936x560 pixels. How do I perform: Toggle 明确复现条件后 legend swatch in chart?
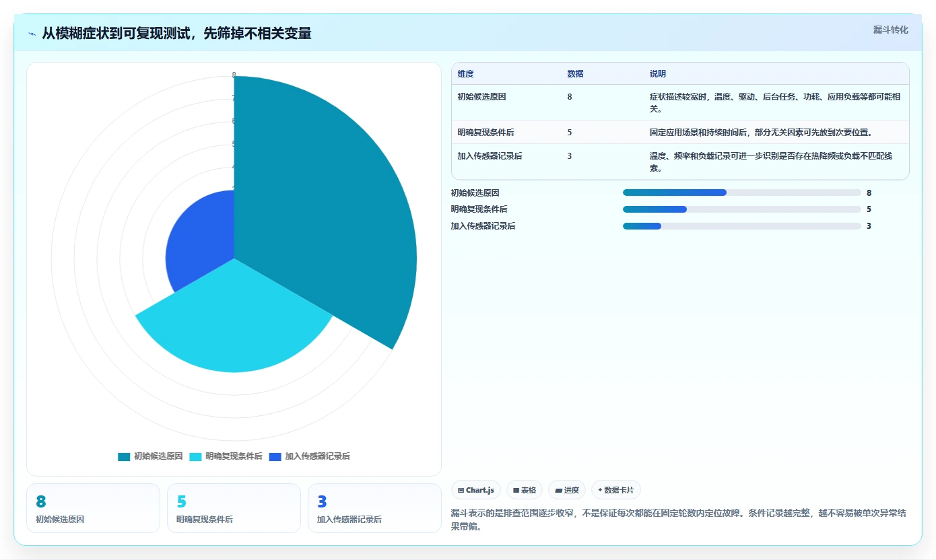point(195,456)
